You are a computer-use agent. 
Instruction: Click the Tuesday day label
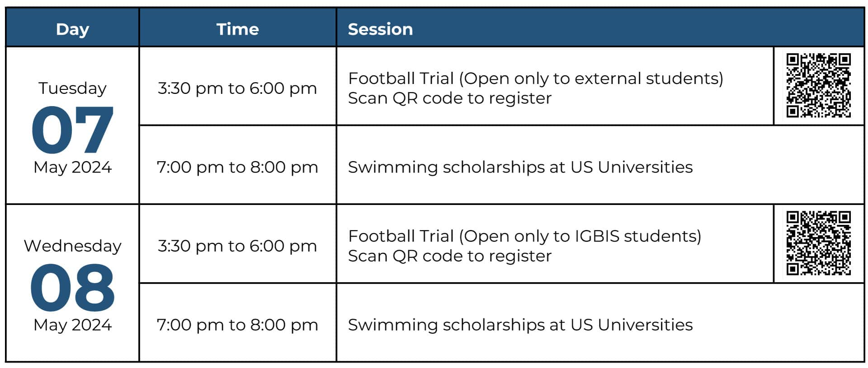pos(72,88)
